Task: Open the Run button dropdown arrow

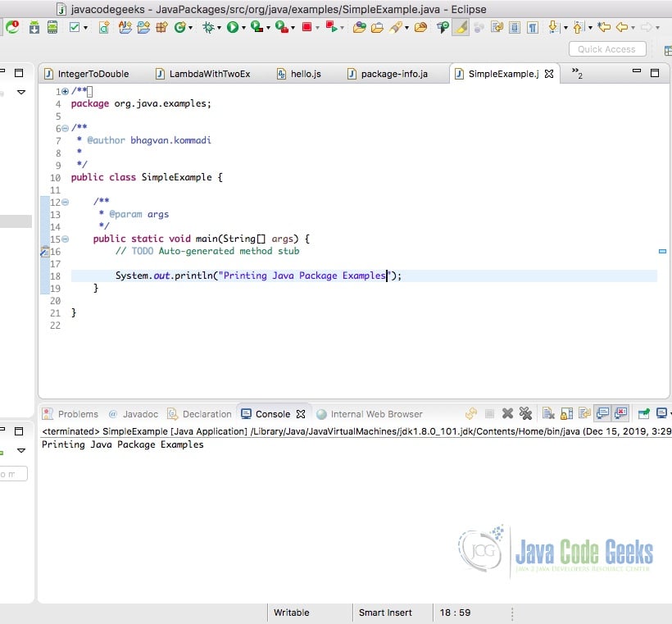Action: (244, 27)
